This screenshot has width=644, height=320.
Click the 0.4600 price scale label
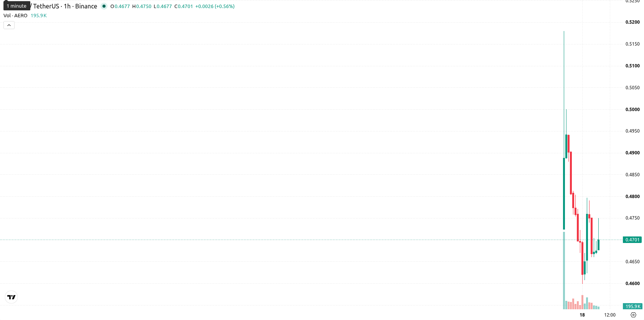[x=632, y=284]
